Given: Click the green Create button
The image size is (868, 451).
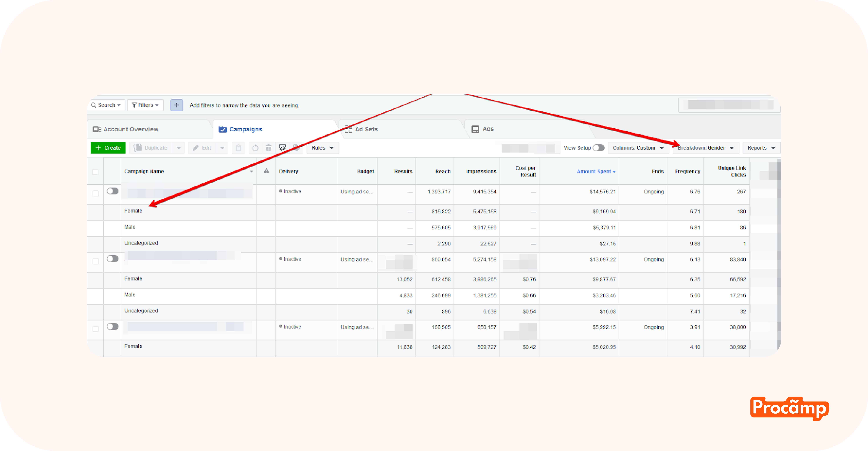Looking at the screenshot, I should coord(108,148).
